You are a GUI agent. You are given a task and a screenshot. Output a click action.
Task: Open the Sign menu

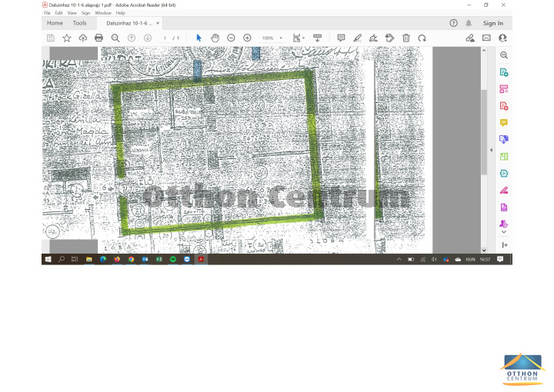coord(86,13)
